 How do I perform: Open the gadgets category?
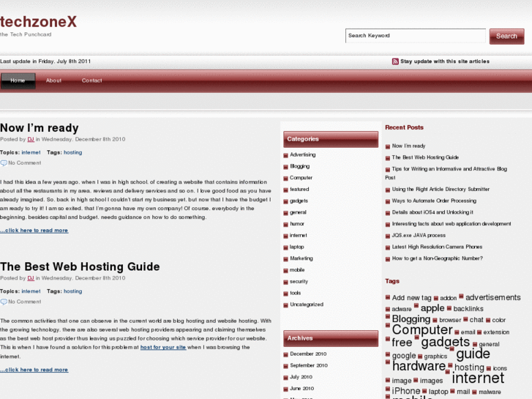pos(299,201)
